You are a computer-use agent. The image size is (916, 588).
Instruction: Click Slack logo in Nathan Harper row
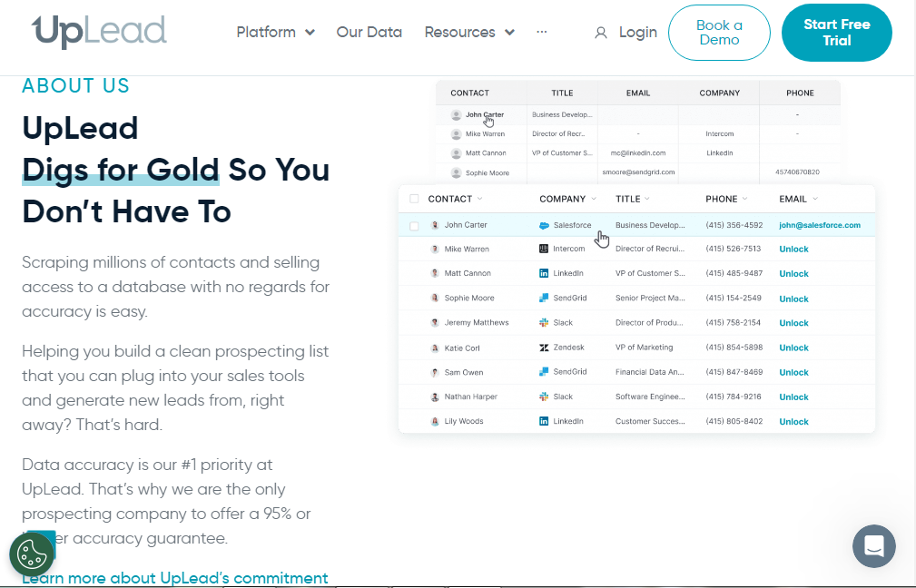544,397
